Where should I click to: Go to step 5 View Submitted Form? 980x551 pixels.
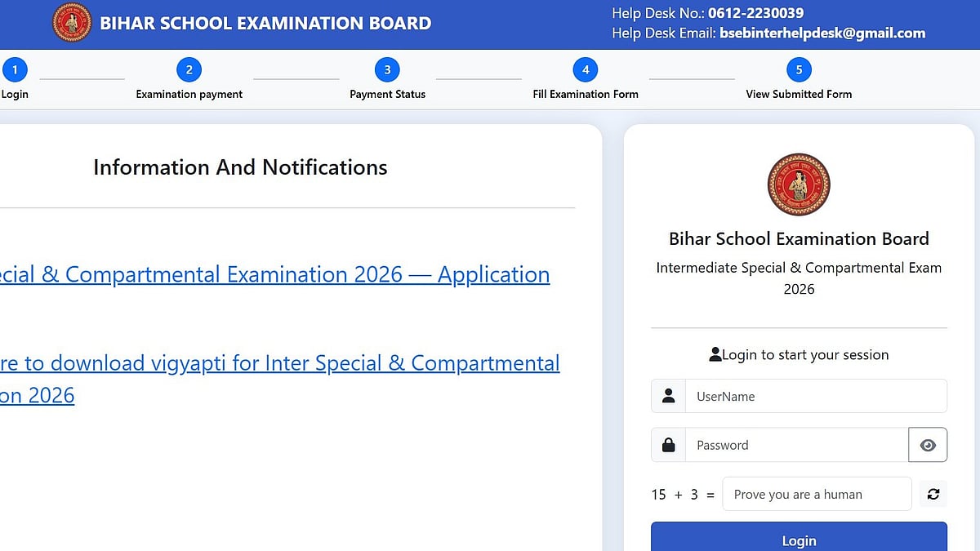click(799, 69)
